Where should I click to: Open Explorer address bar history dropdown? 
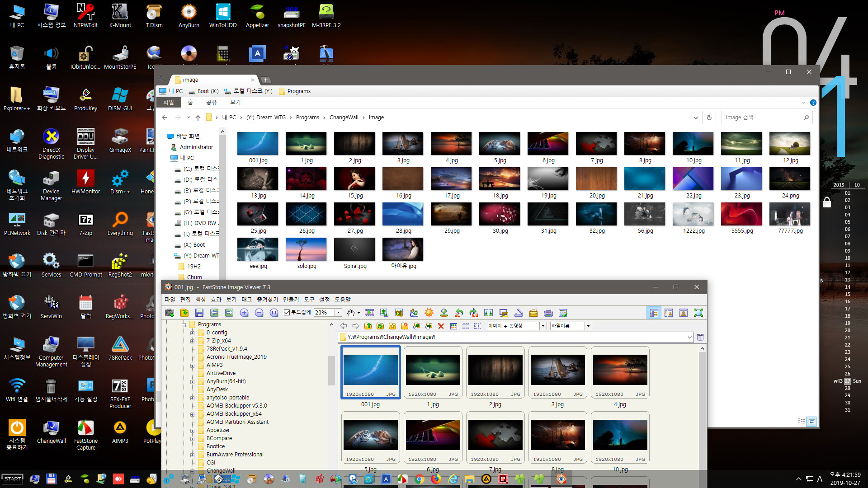point(695,117)
